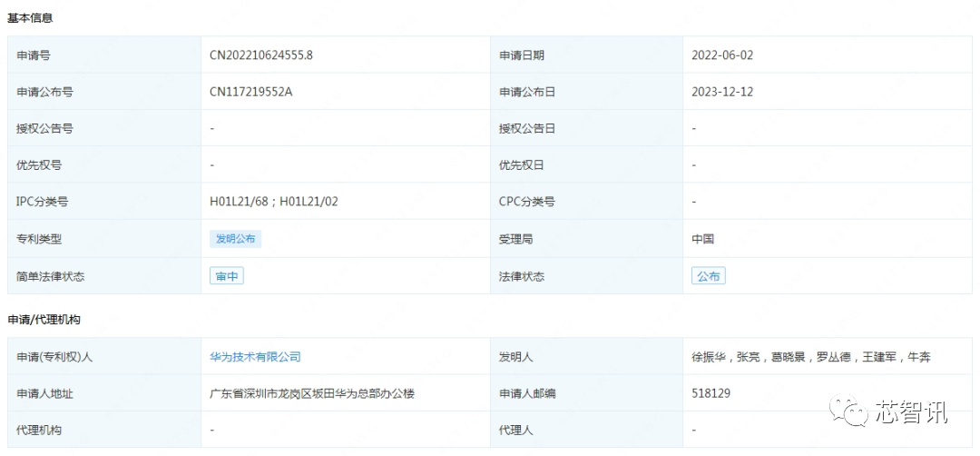Click the 公布 legal status tag
This screenshot has width=980, height=456.
(708, 276)
